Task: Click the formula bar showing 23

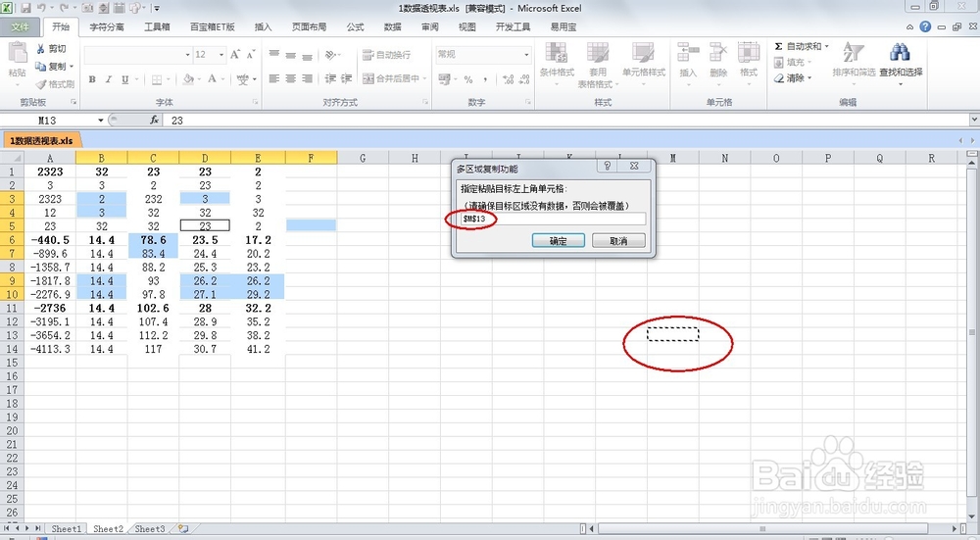Action: pyautogui.click(x=565, y=120)
